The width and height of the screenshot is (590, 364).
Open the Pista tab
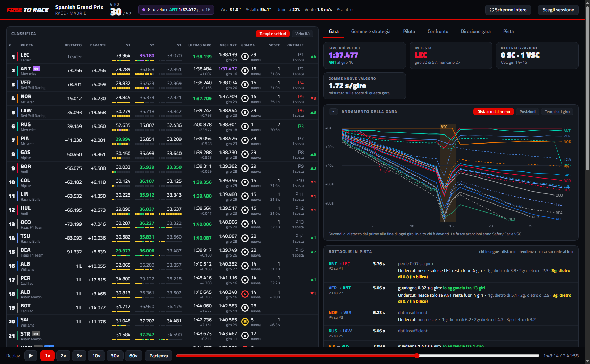508,31
